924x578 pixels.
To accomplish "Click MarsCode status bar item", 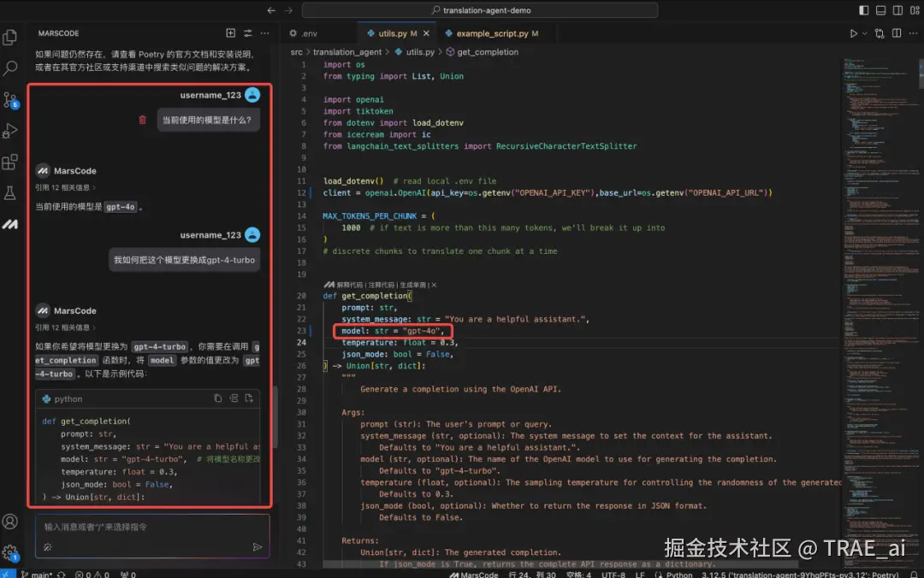I will click(474, 575).
